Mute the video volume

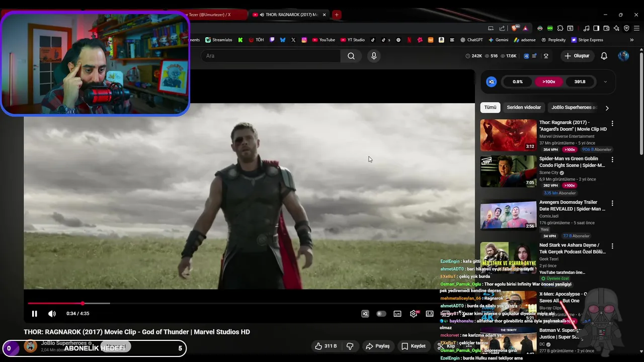pyautogui.click(x=52, y=314)
